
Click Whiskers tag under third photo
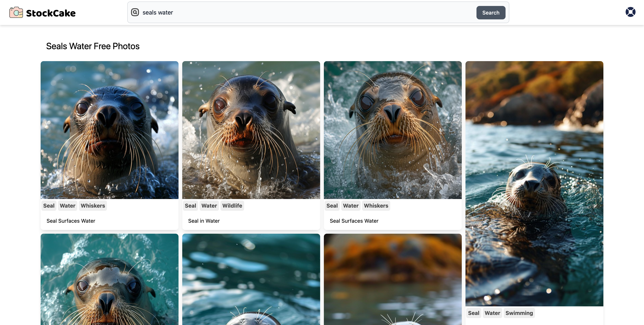click(376, 206)
